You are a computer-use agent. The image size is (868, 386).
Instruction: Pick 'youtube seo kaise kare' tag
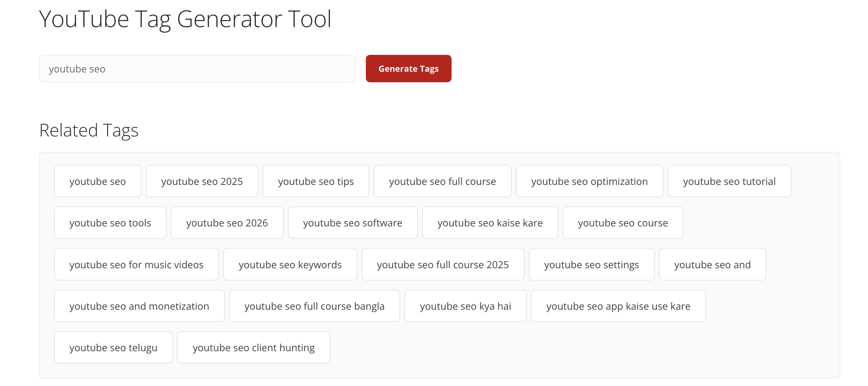[490, 223]
